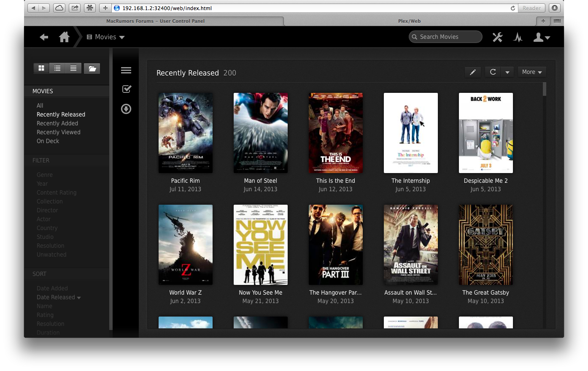Select All movies in sidebar
This screenshot has width=588, height=371.
click(40, 106)
